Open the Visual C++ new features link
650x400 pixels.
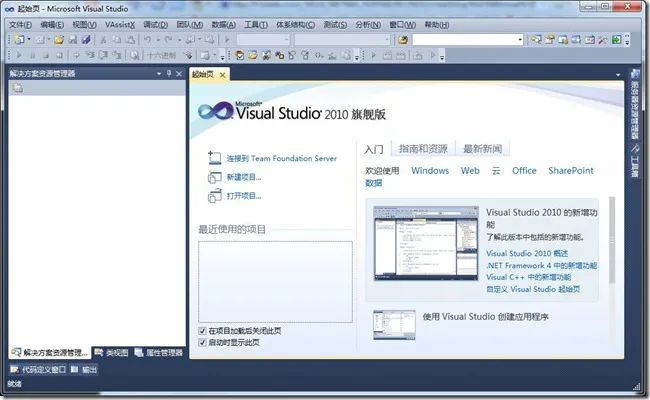point(528,277)
